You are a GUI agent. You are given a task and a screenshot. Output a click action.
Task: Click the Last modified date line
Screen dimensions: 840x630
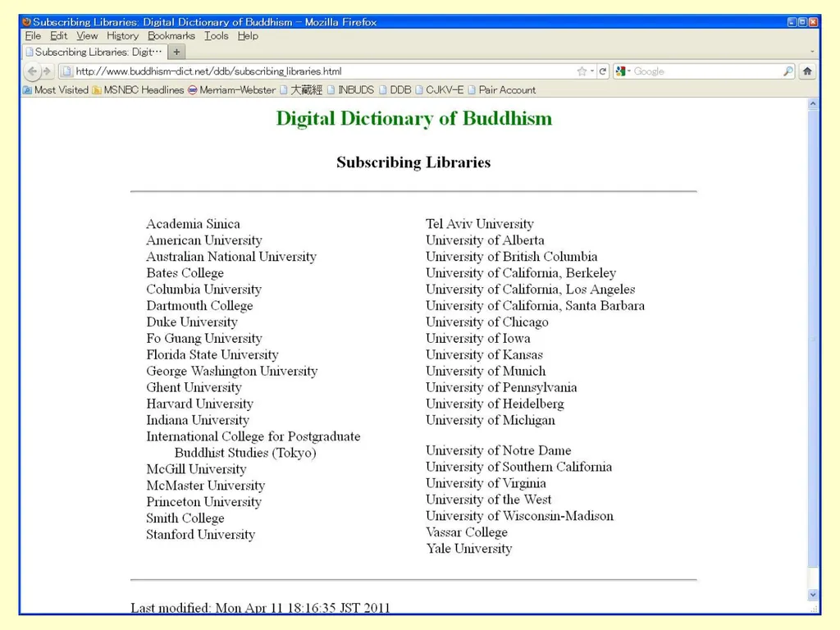pyautogui.click(x=260, y=608)
